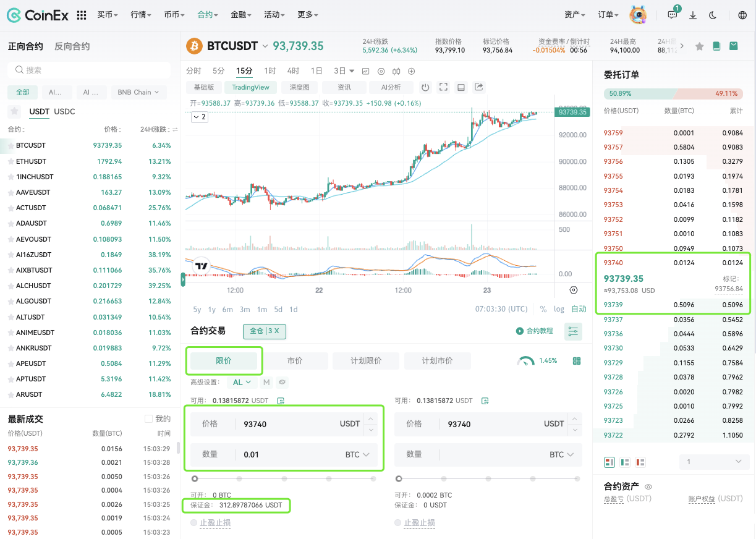Click the download app icon
This screenshot has width=756, height=539.
click(693, 15)
